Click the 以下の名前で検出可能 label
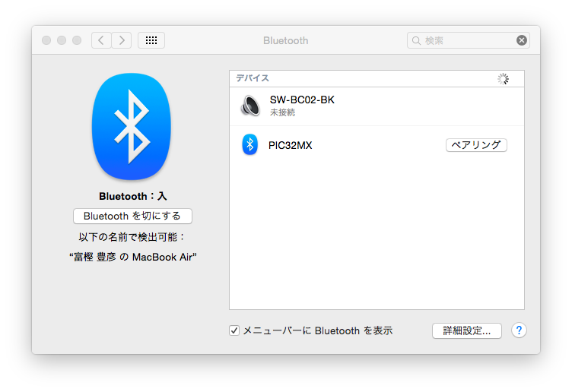The width and height of the screenshot is (572, 392). click(x=132, y=237)
